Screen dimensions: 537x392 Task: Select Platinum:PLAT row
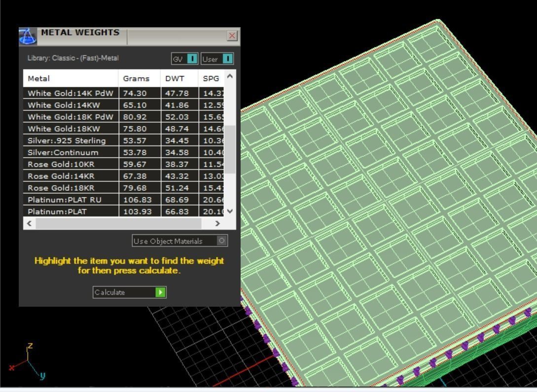pos(123,212)
